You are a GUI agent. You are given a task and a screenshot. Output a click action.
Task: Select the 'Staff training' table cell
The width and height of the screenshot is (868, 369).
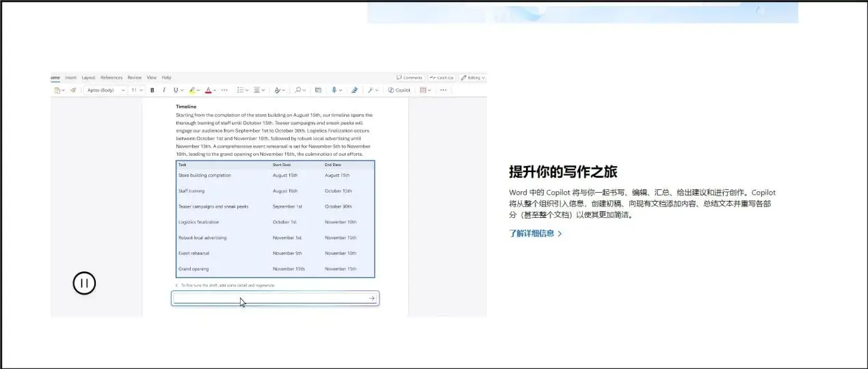192,191
